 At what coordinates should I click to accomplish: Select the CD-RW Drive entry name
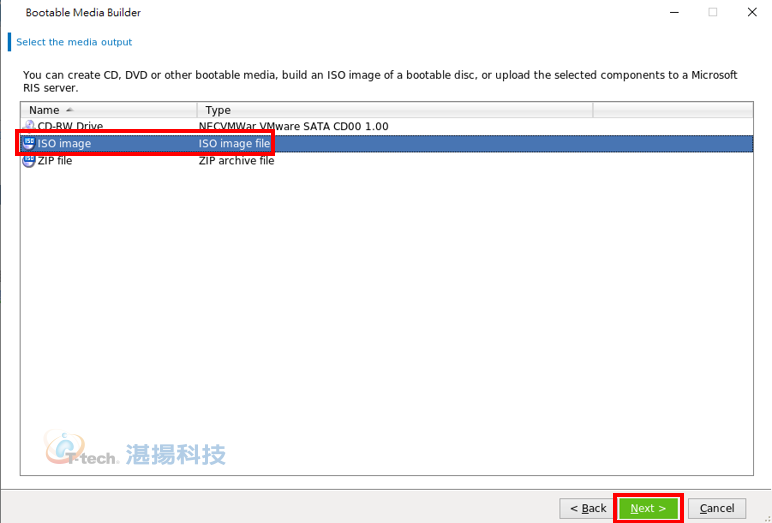pos(70,126)
